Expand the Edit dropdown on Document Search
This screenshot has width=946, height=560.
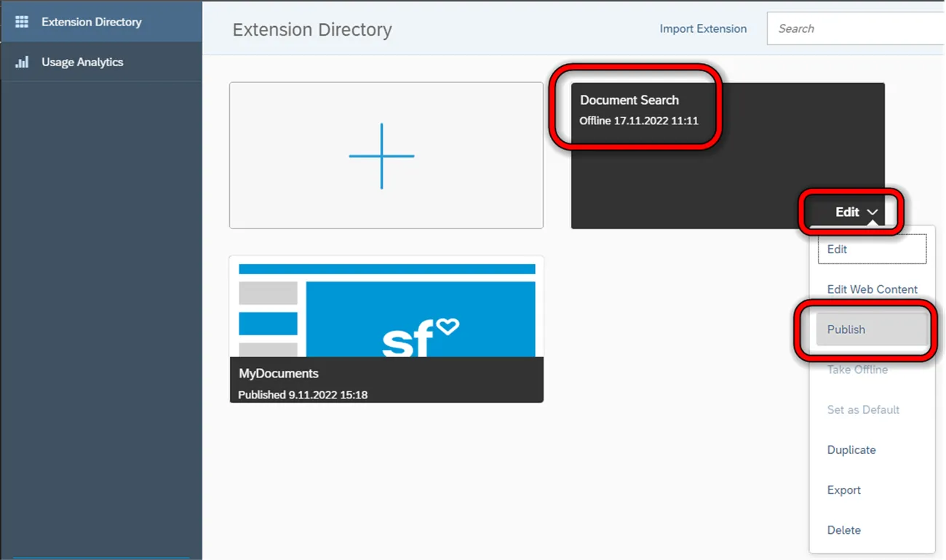856,212
